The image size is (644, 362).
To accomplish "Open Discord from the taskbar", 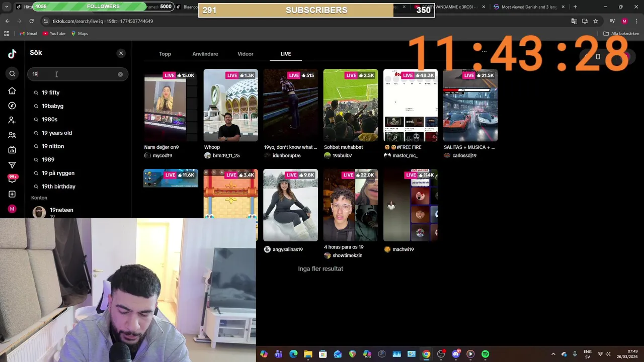I will [x=456, y=354].
